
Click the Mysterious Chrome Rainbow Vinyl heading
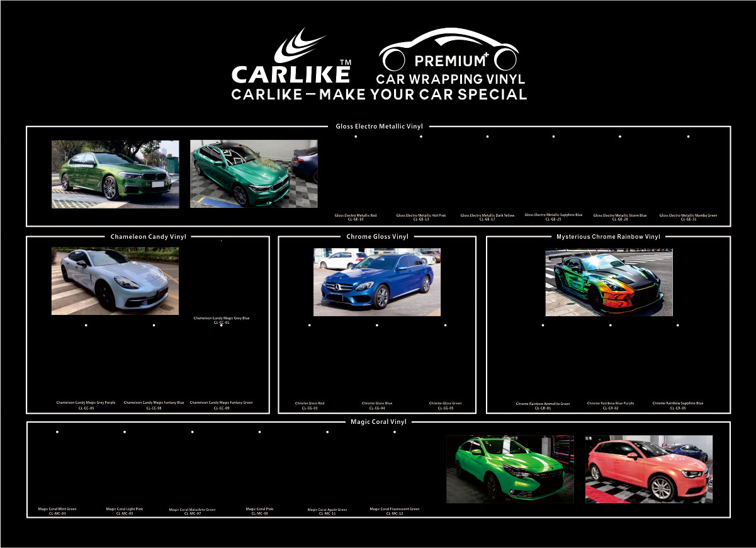point(608,237)
